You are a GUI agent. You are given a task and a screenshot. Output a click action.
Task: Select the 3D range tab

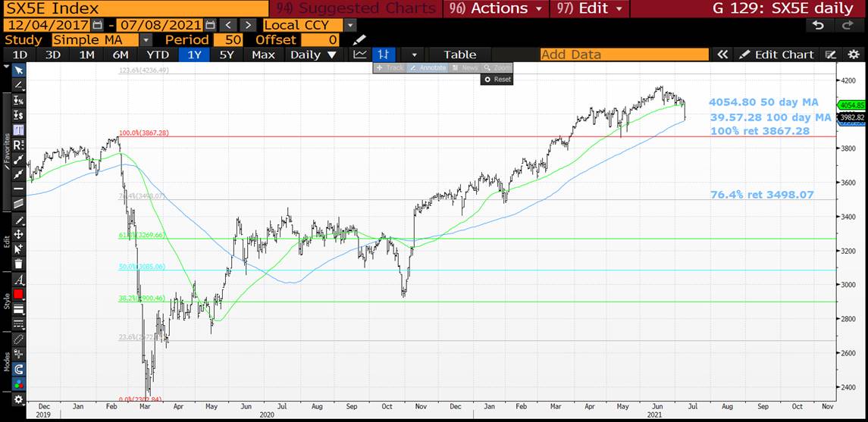point(52,55)
